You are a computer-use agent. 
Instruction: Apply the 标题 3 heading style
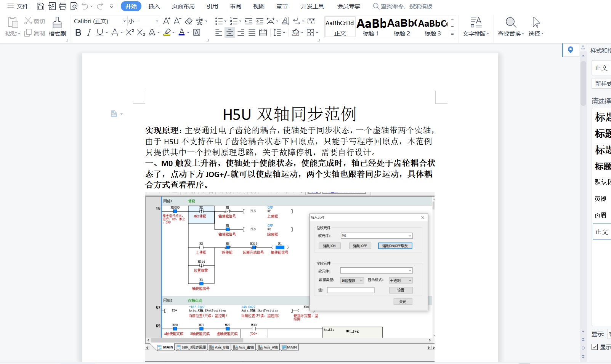point(433,27)
